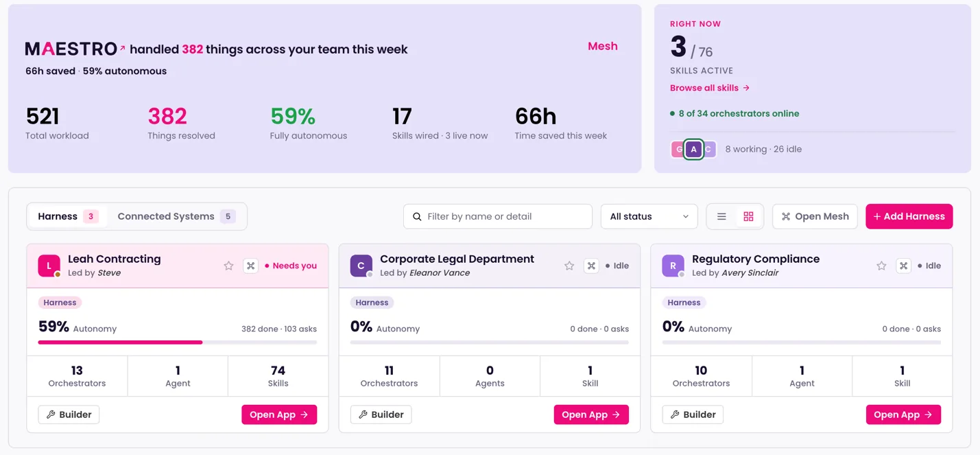Open App for Regulatory Compliance

point(903,415)
